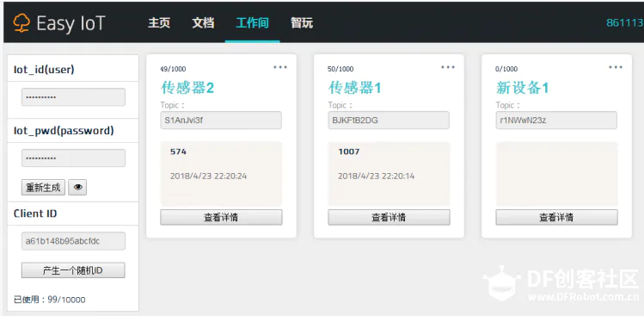Click the Iot_id(user) heading
The height and width of the screenshot is (316, 644).
click(44, 70)
